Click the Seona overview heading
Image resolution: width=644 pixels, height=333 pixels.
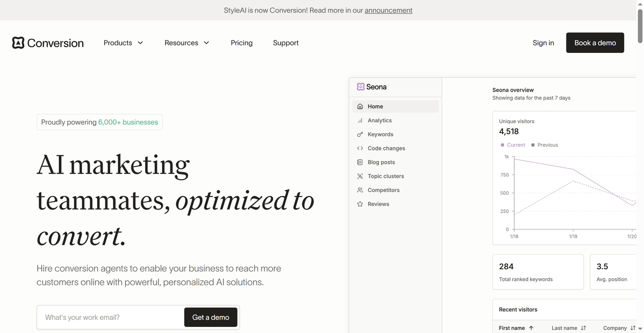513,90
